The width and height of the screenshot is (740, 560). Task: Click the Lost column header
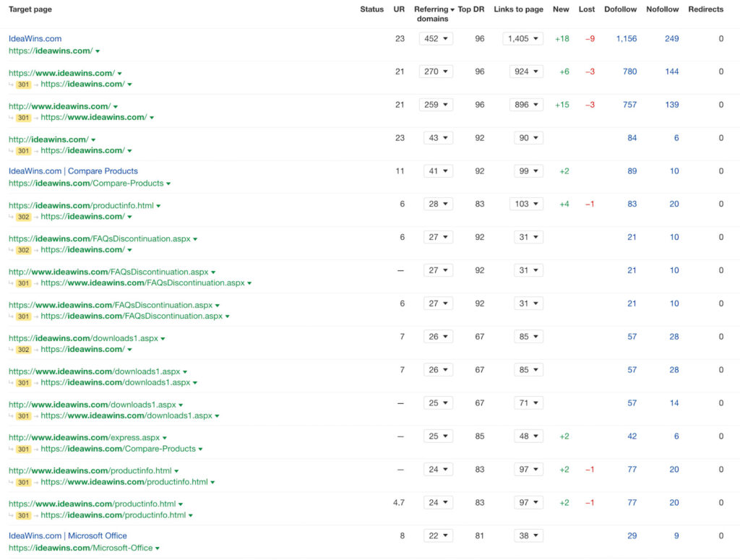click(587, 9)
